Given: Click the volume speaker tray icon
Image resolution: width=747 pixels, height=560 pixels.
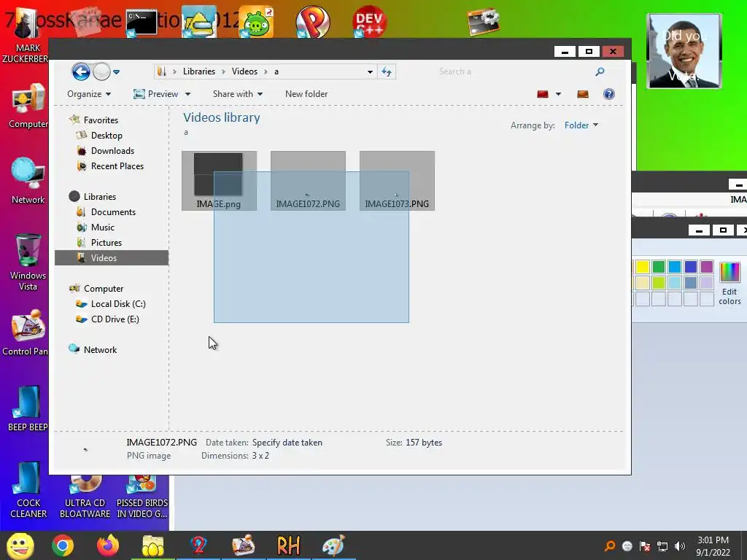Looking at the screenshot, I should 680,546.
